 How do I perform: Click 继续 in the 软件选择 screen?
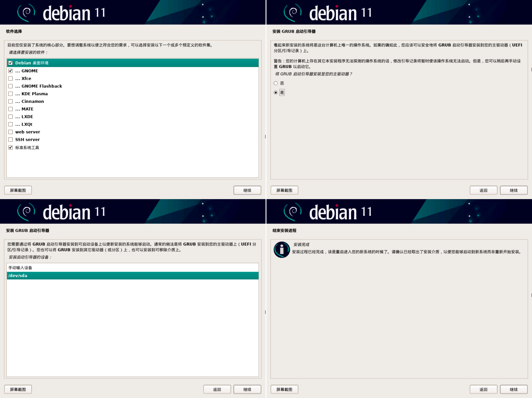coord(247,190)
